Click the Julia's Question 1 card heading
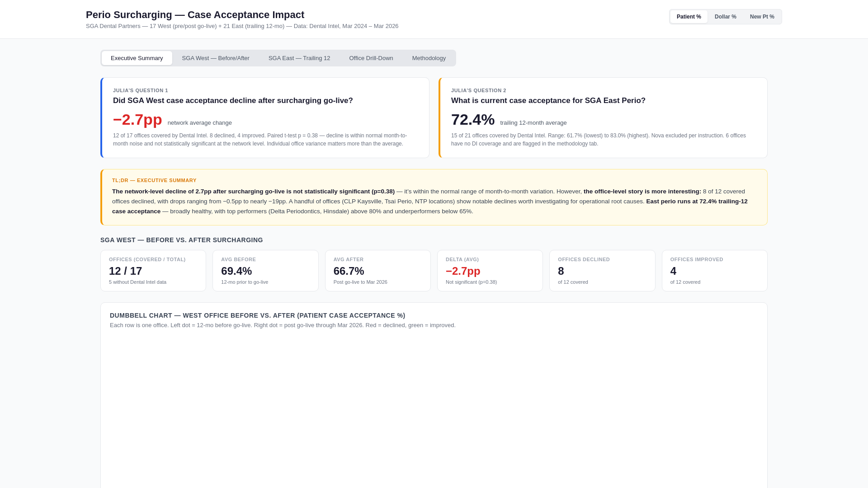This screenshot has height=488, width=868. 233,101
